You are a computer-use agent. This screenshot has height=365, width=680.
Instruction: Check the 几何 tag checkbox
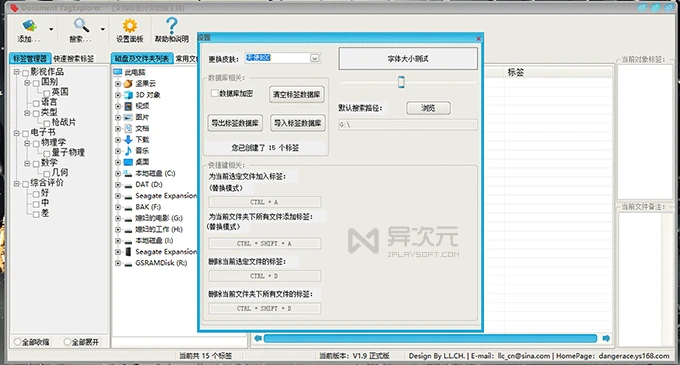(47, 173)
